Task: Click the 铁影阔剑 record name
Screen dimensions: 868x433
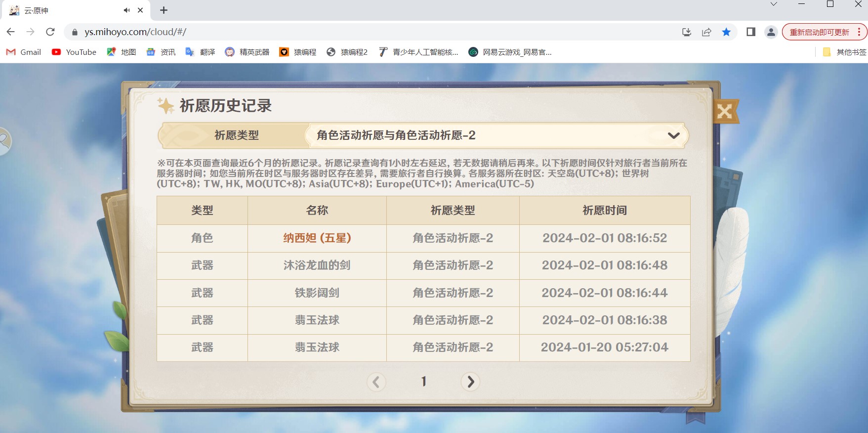Action: click(317, 293)
